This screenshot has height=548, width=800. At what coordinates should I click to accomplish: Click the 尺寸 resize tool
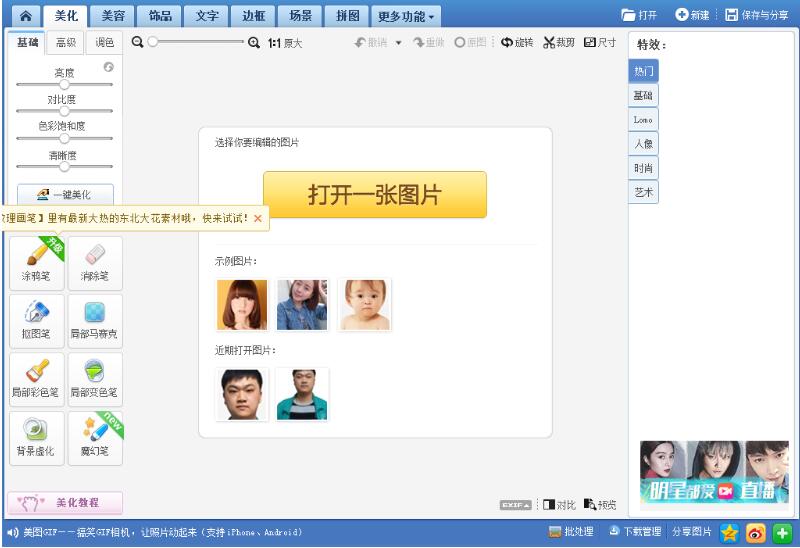(600, 42)
